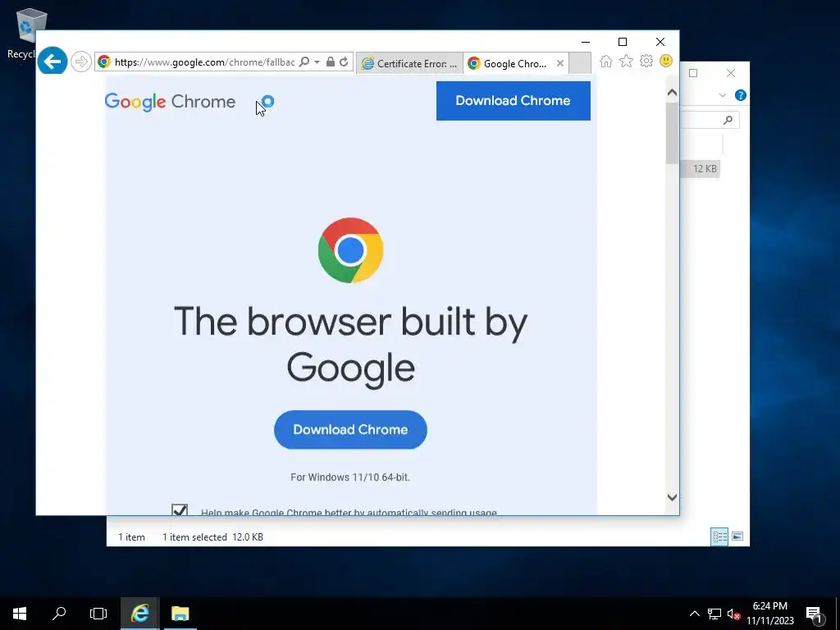Click the '1 item selected 12.0 KB' status text
840x630 pixels.
pyautogui.click(x=212, y=536)
